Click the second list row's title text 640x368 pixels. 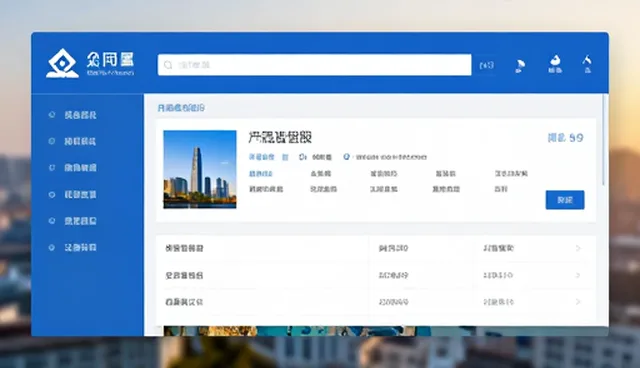(184, 275)
